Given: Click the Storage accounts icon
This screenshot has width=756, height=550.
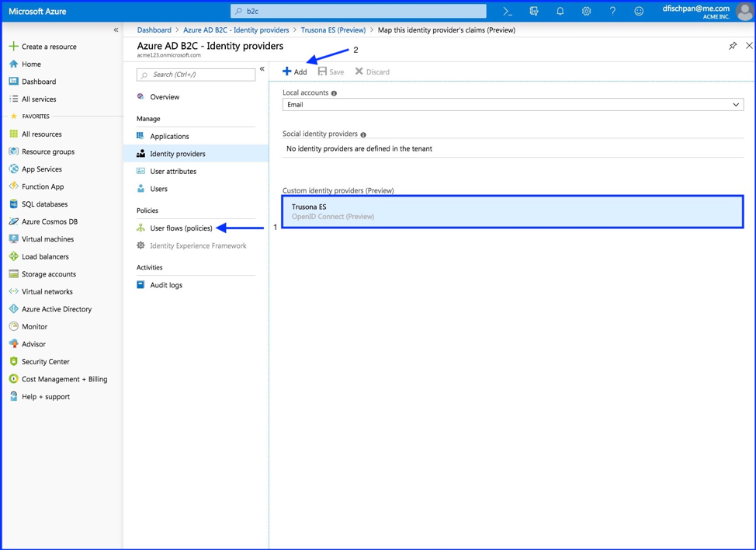Looking at the screenshot, I should 13,273.
